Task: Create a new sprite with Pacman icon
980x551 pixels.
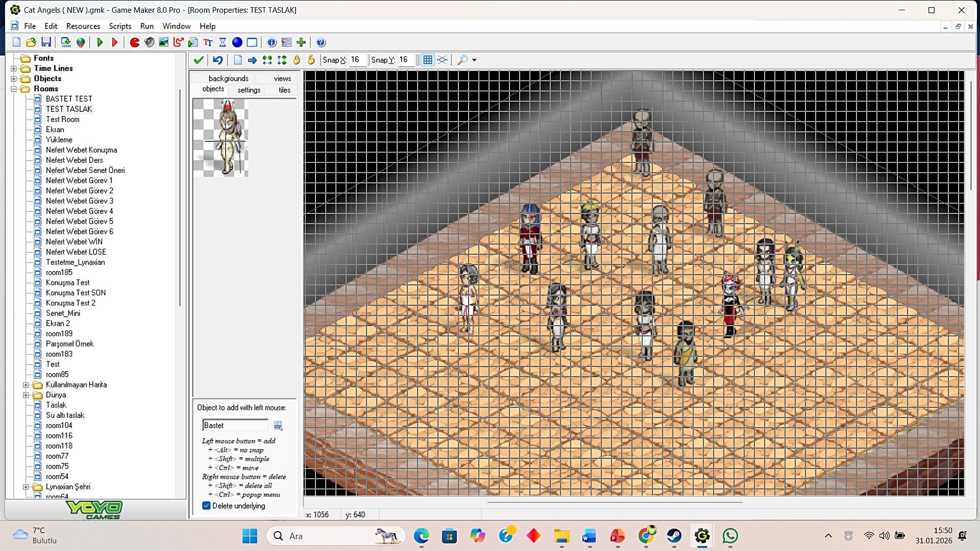Action: coord(135,42)
